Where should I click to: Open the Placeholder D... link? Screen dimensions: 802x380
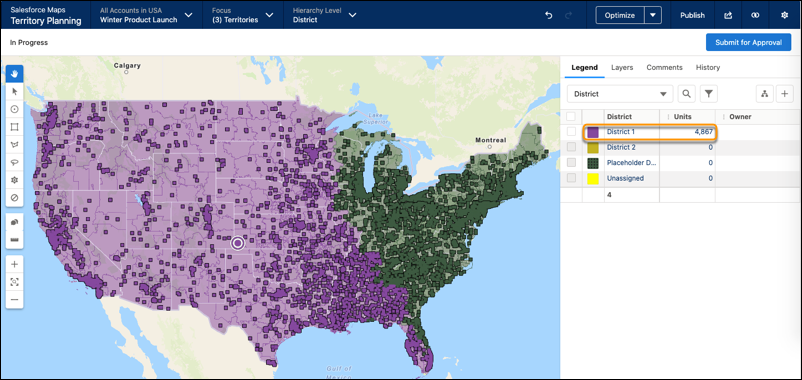[x=632, y=163]
